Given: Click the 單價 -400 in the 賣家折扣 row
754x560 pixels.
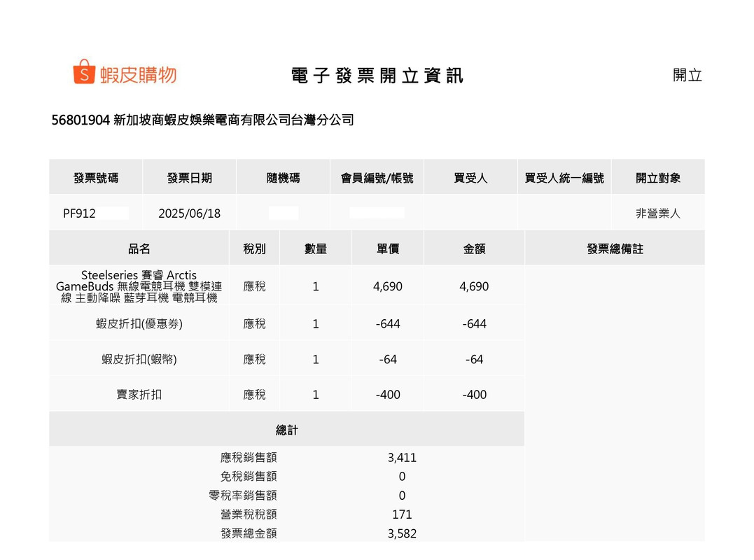Looking at the screenshot, I should point(388,395).
